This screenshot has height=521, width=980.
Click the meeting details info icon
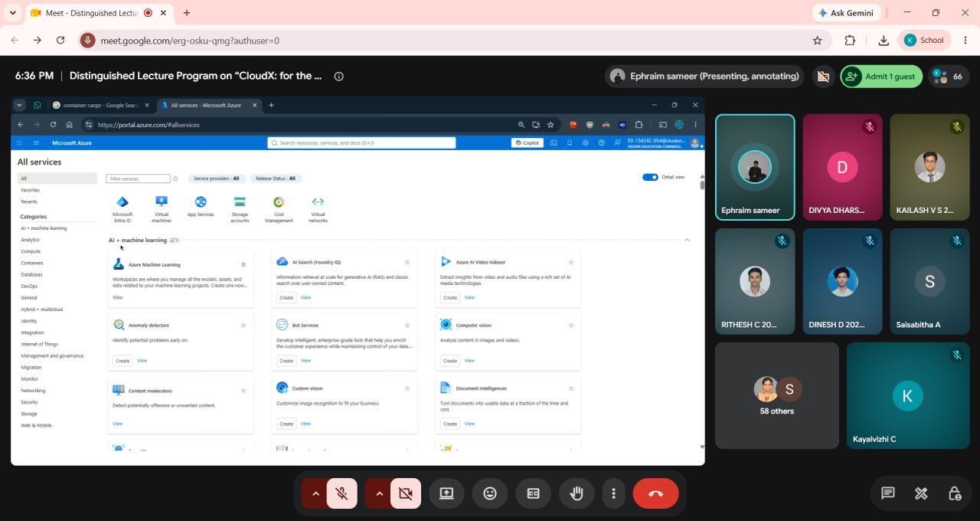[x=338, y=76]
